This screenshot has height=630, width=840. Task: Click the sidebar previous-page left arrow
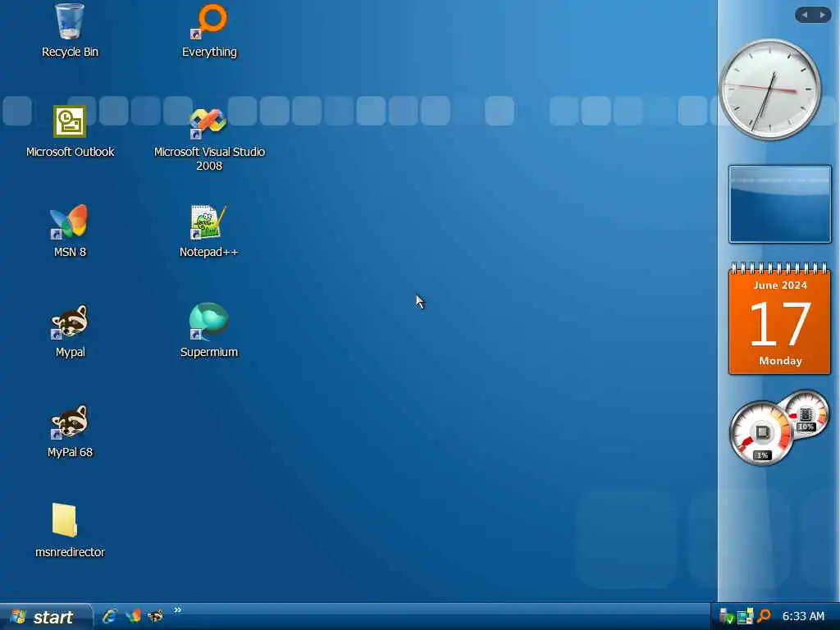804,15
